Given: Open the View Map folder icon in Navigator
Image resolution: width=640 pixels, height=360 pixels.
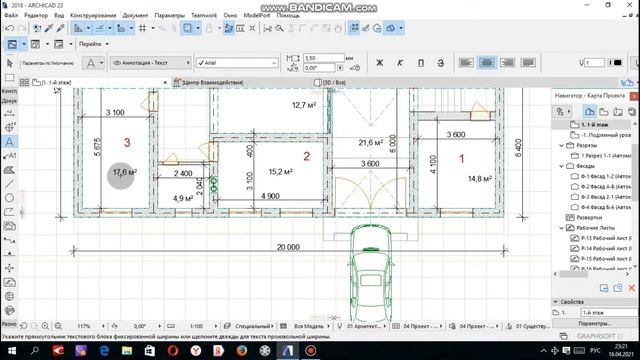Looking at the screenshot, I should tap(604, 111).
